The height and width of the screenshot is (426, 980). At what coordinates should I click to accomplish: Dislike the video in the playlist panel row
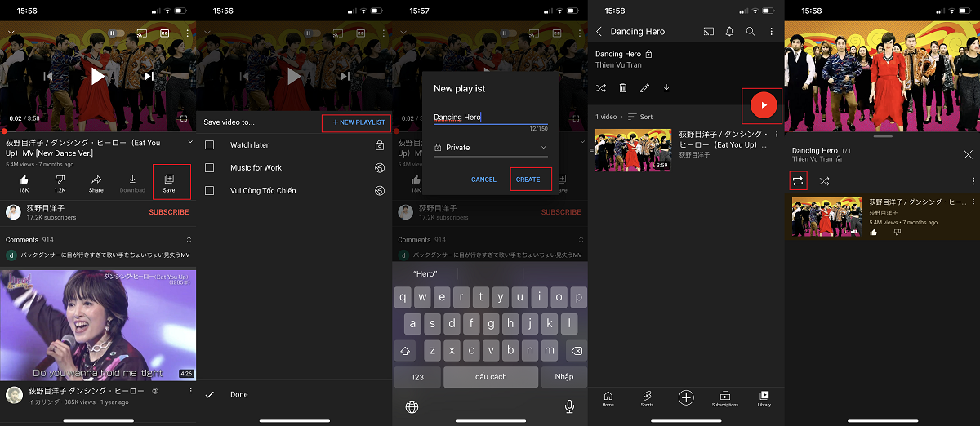pos(897,233)
